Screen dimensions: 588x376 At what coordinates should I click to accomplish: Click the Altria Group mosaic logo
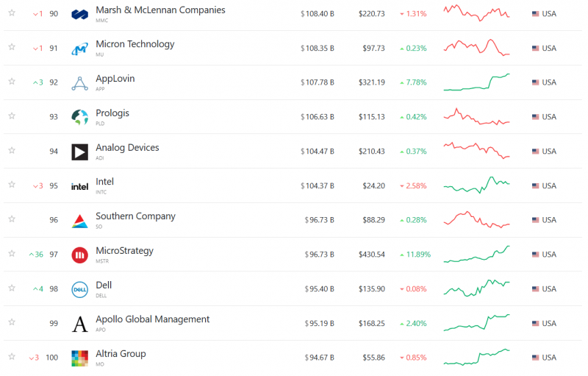[79, 358]
